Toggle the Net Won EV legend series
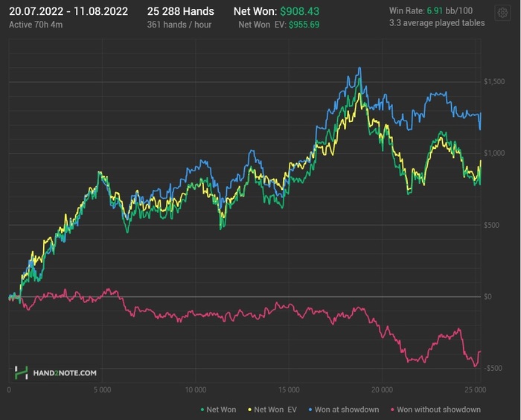521x420 pixels. (x=272, y=410)
